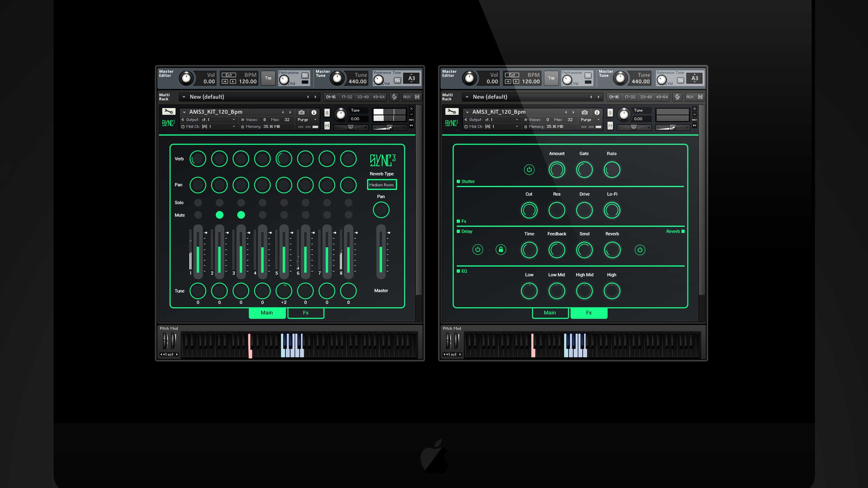
Task: Toggle the Delay power button
Action: click(478, 250)
